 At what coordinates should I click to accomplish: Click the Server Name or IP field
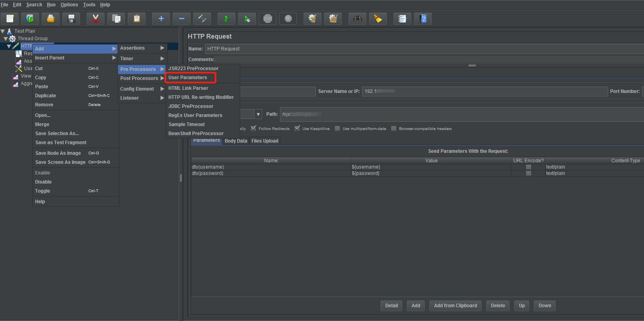(x=485, y=91)
